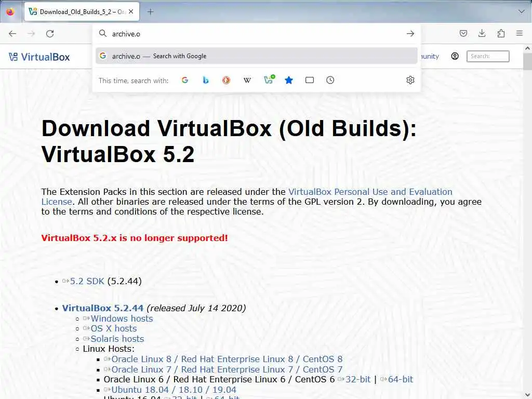Click the 'VirtualBox 5.2.x is no longer supported!' text

point(135,238)
